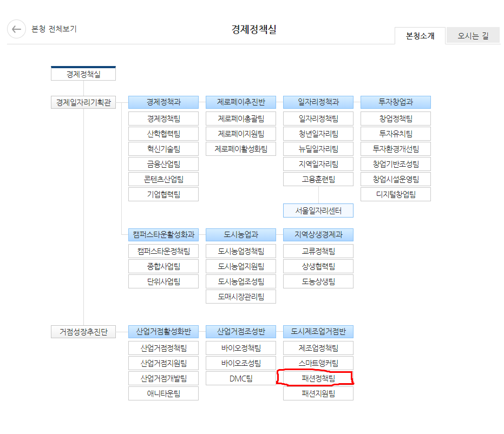Select 기업협력팀 team
Screen dimensions: 504x434
[163, 194]
